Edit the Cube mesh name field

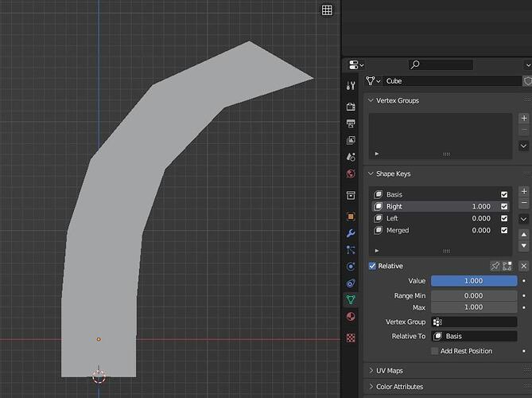click(452, 81)
